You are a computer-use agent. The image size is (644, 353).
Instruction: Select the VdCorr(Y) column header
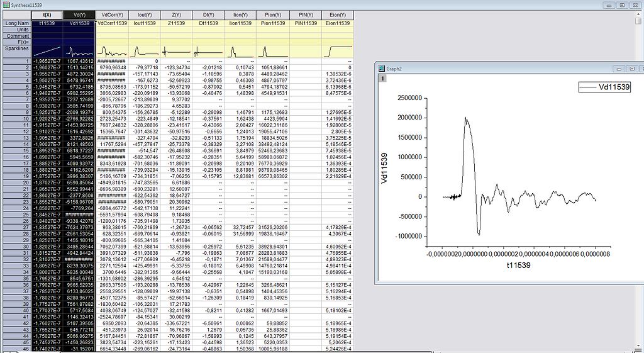tap(111, 14)
